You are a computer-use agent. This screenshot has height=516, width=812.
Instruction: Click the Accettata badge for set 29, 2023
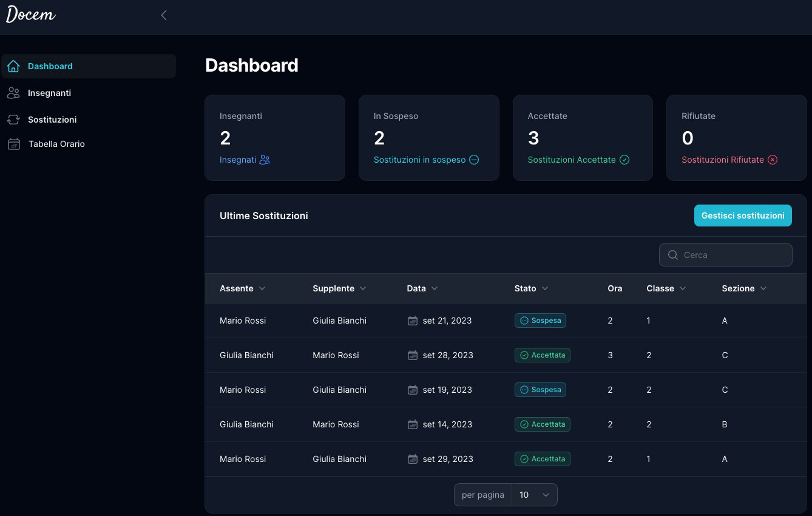point(542,459)
